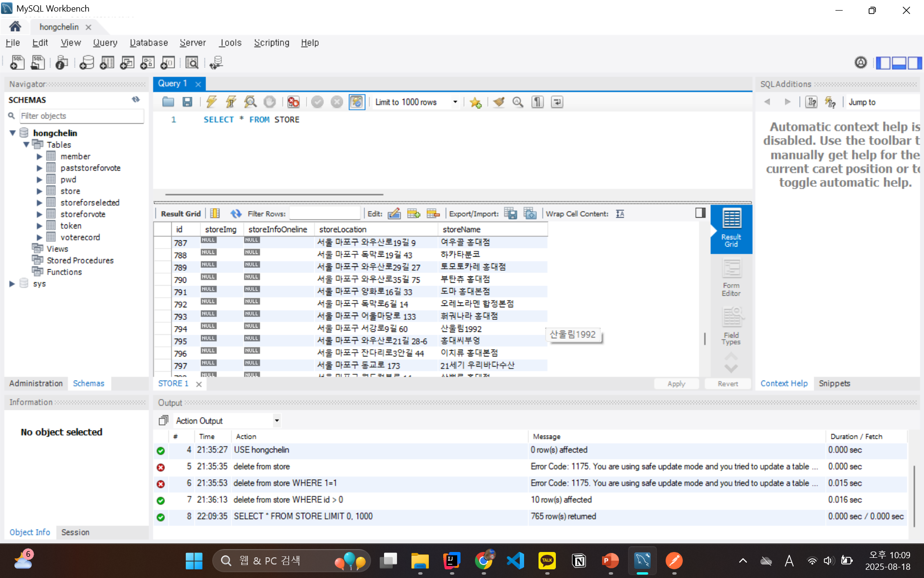Toggle wrap cell content icon
924x578 pixels.
click(620, 213)
